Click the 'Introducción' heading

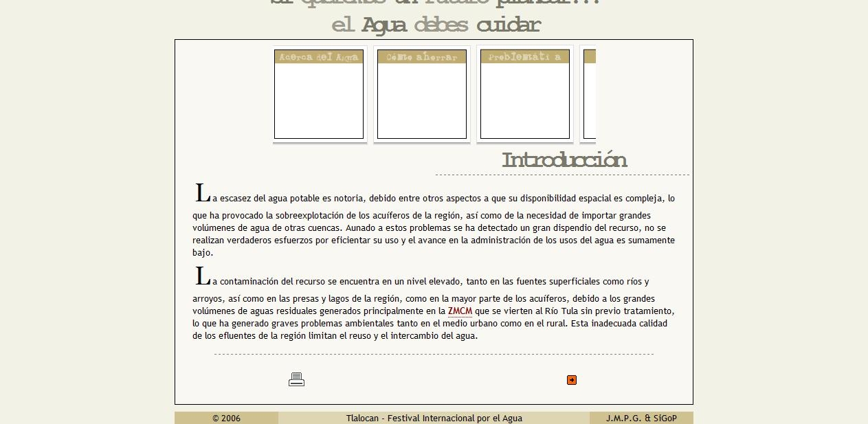564,160
